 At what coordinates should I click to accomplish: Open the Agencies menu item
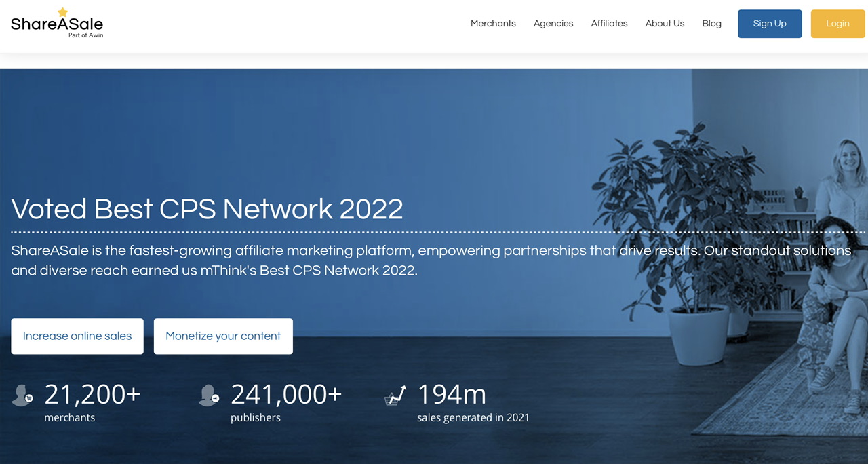[553, 24]
